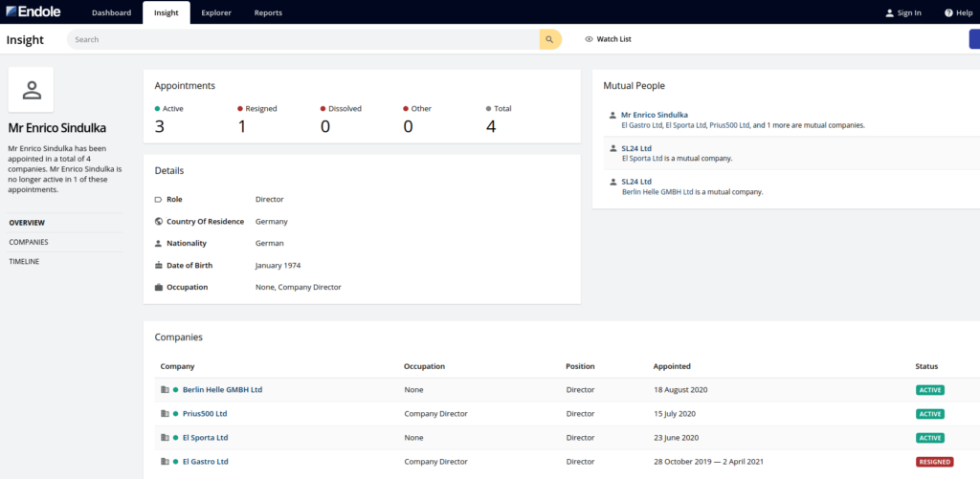Click the large profile avatar icon
Image resolution: width=980 pixels, height=479 pixels.
pos(32,90)
